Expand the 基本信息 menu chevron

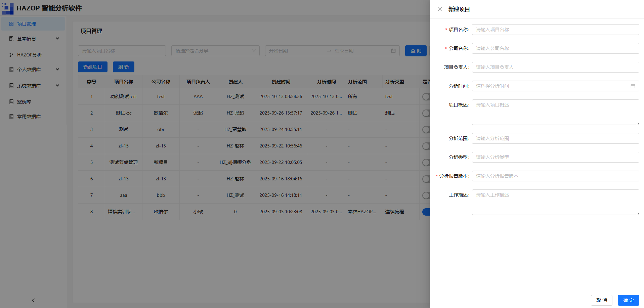point(57,39)
